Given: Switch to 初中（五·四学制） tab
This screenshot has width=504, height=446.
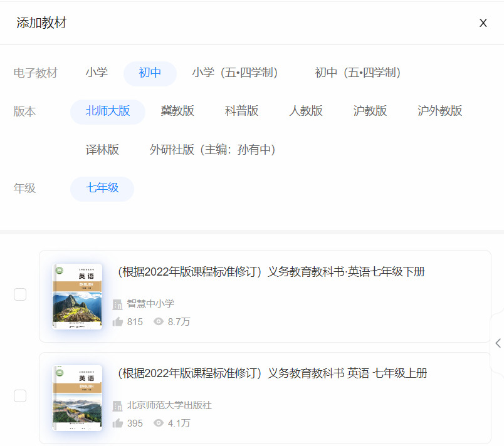Looking at the screenshot, I should [359, 73].
